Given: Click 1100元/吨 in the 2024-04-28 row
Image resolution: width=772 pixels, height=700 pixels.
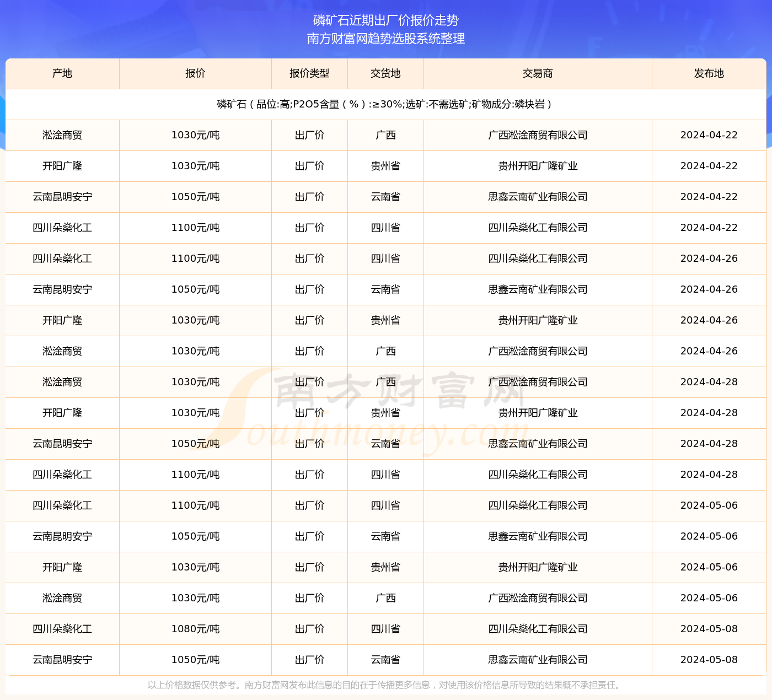Looking at the screenshot, I should [x=195, y=475].
